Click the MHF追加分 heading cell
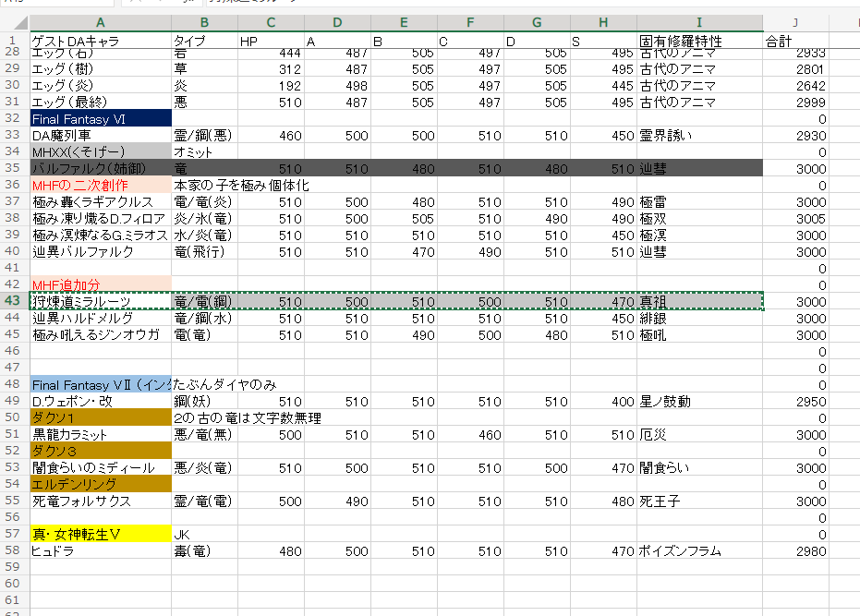The height and width of the screenshot is (616, 860). pyautogui.click(x=101, y=284)
